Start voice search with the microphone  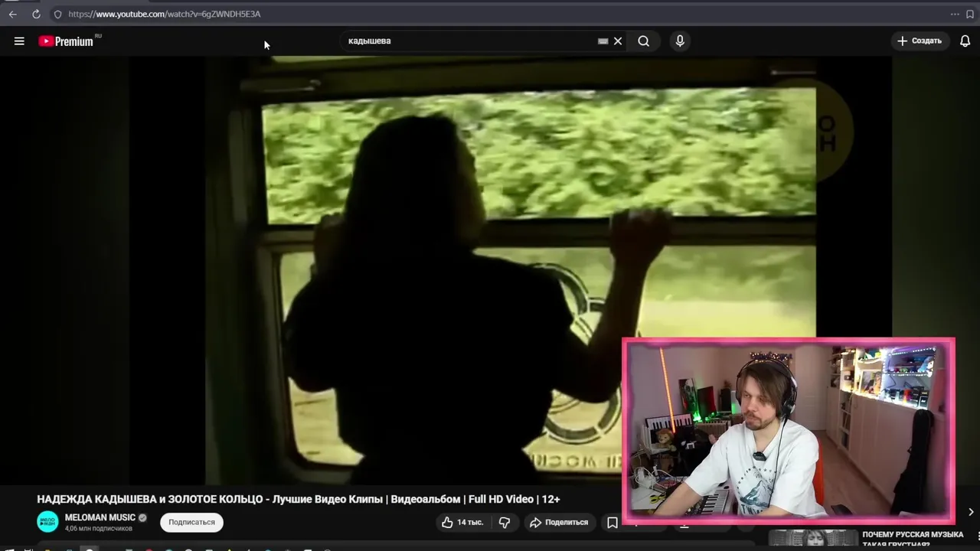(680, 41)
